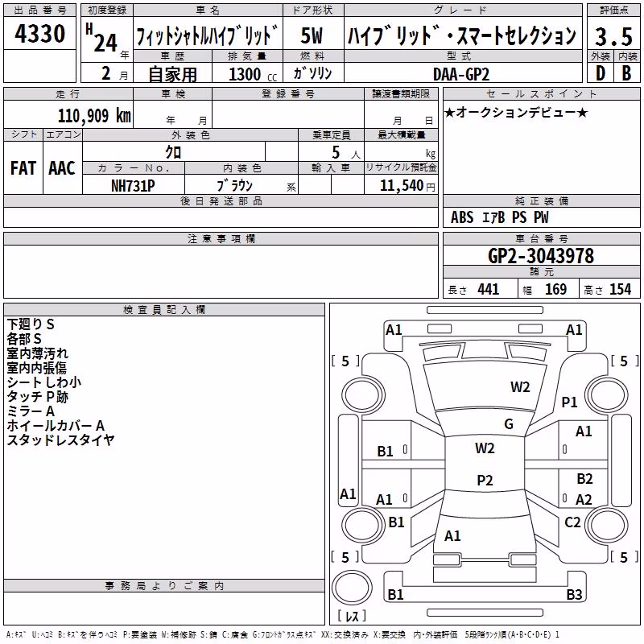Click the 検査員記入欄 section header
Viewport: 644px width, 644px height.
click(164, 310)
